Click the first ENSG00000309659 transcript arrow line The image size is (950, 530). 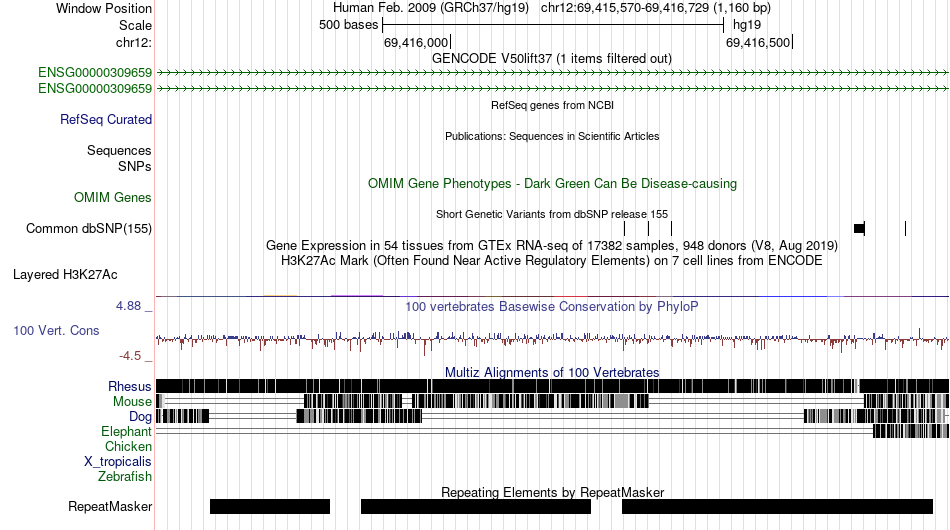click(552, 73)
